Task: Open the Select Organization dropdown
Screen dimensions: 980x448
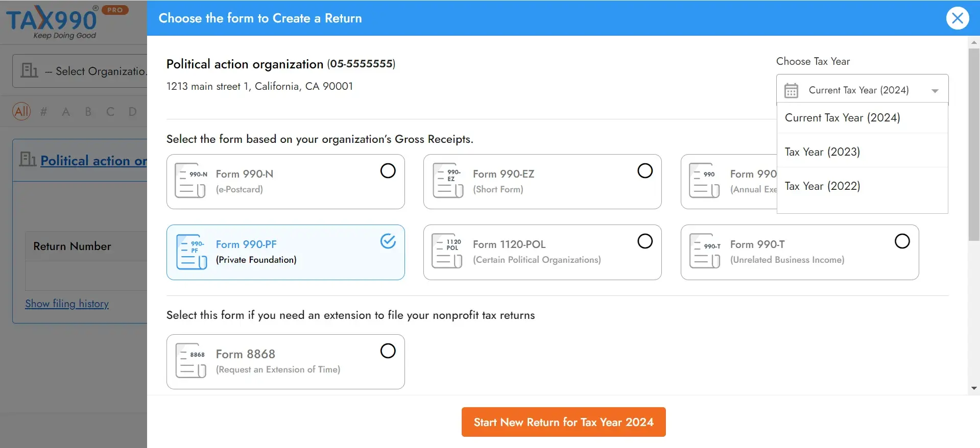Action: pos(80,71)
